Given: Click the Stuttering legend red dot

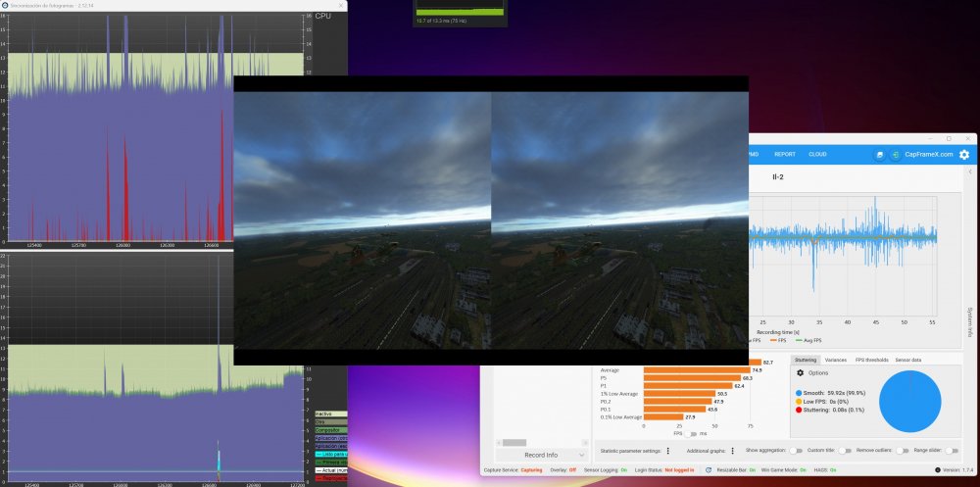Looking at the screenshot, I should [799, 411].
